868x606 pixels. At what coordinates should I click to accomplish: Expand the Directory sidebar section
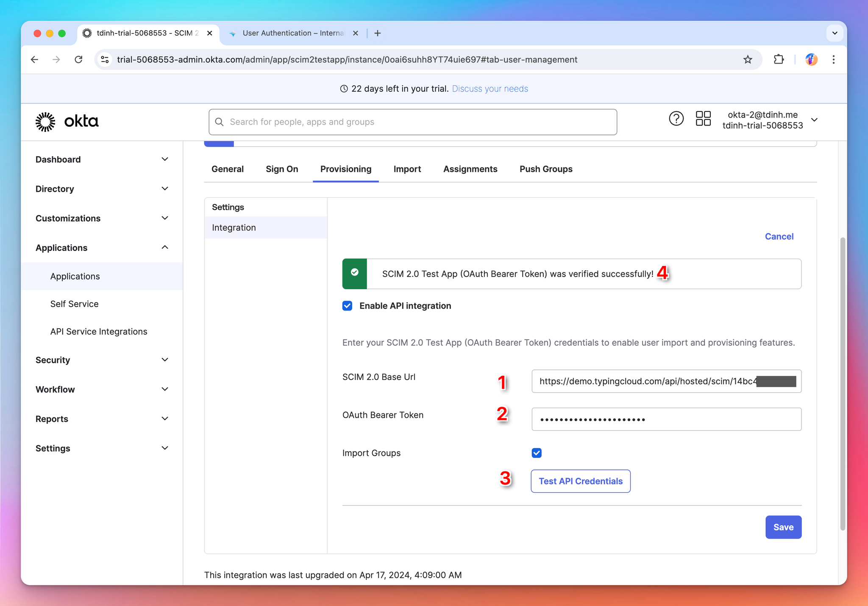[x=102, y=189]
